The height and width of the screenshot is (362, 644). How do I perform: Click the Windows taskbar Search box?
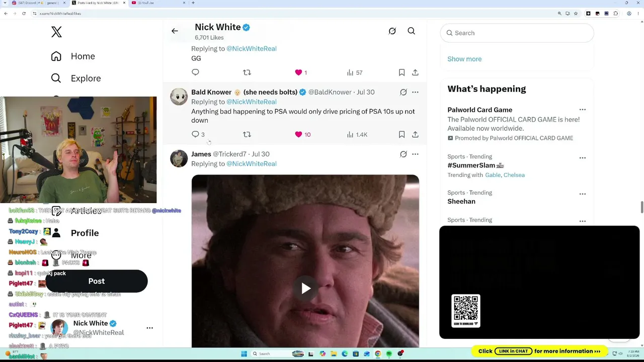tap(278, 354)
